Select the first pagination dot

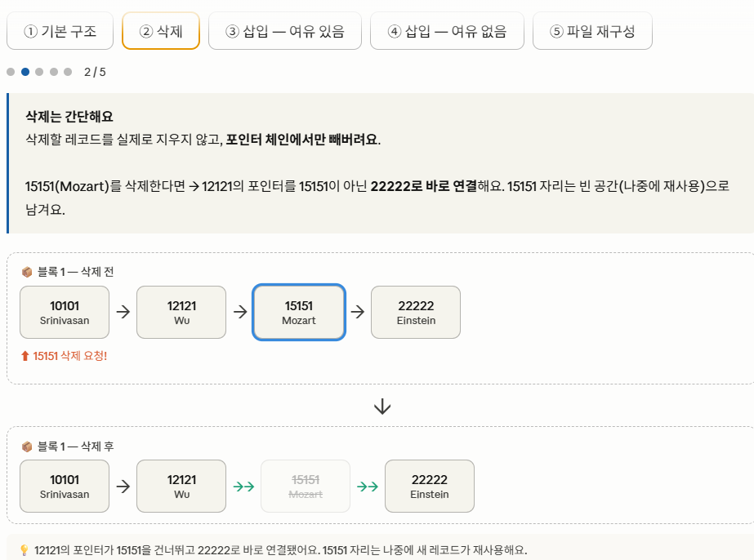pos(11,72)
